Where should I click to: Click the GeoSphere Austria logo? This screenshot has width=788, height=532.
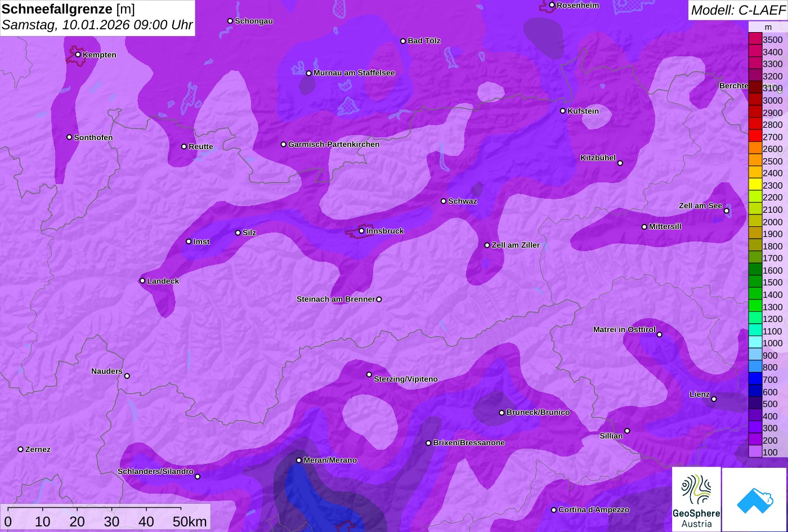[696, 499]
